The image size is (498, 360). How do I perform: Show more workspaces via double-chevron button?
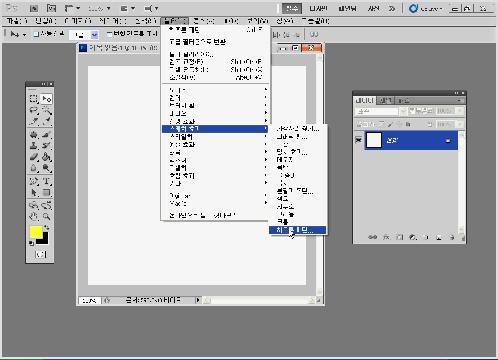tap(392, 8)
